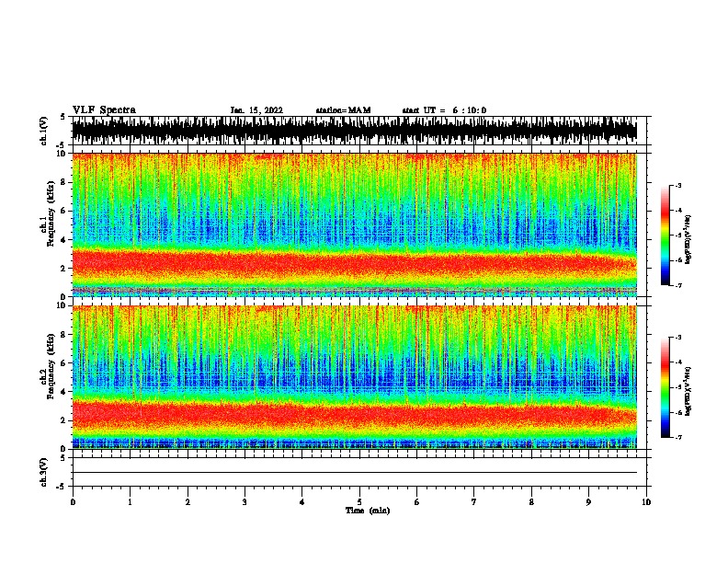Click the 6 tick label on the time axis

coord(417,501)
